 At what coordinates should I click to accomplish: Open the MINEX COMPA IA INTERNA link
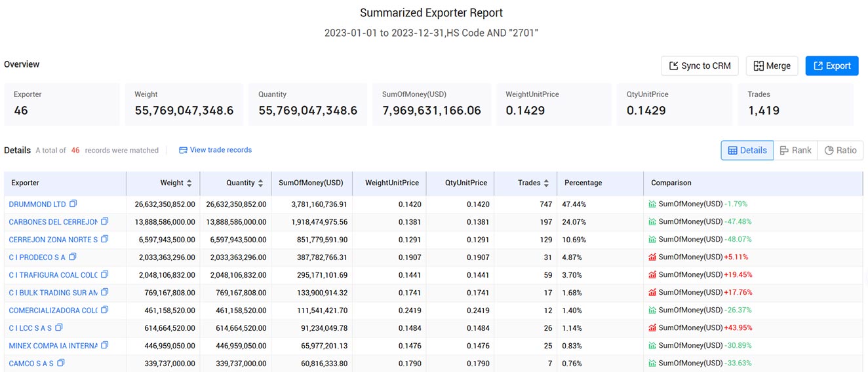coord(53,346)
